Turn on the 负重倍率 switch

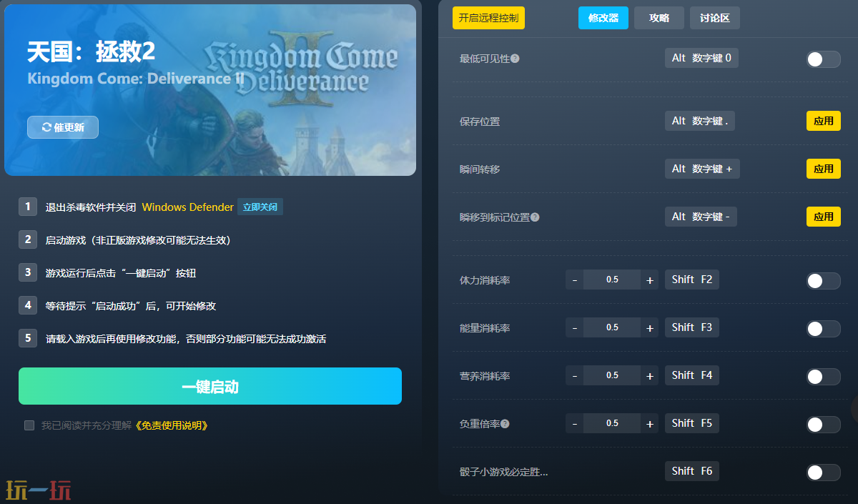click(x=823, y=425)
